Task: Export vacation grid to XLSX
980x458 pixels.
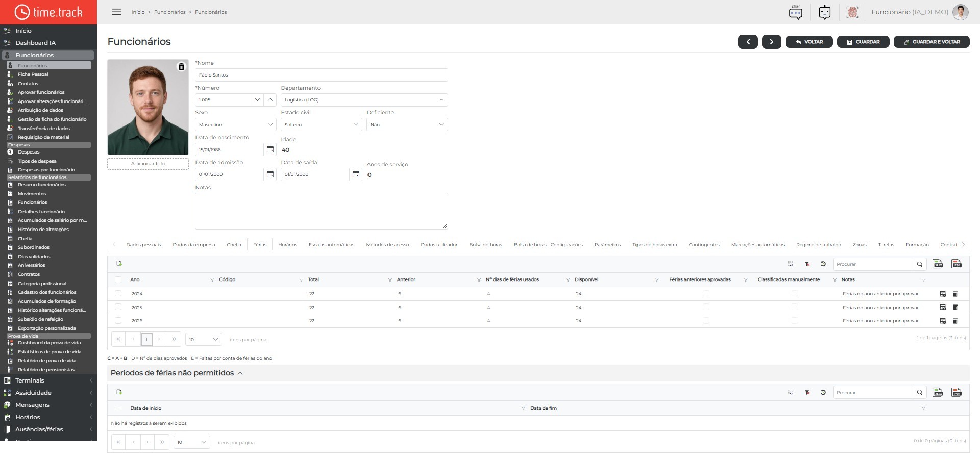Action: [938, 264]
